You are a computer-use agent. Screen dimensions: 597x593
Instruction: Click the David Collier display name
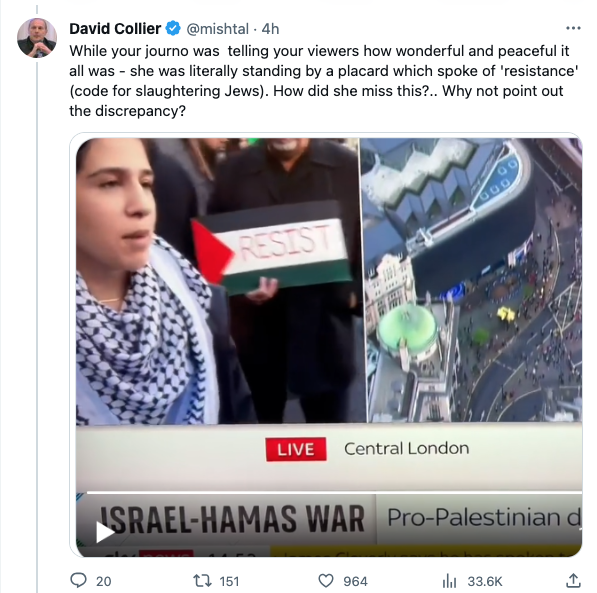click(115, 29)
